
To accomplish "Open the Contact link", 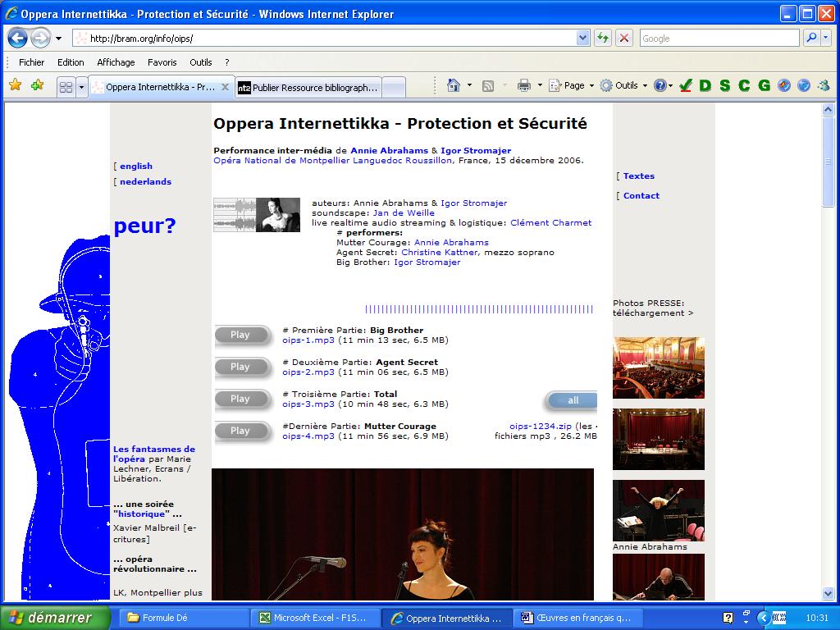I will [x=641, y=195].
